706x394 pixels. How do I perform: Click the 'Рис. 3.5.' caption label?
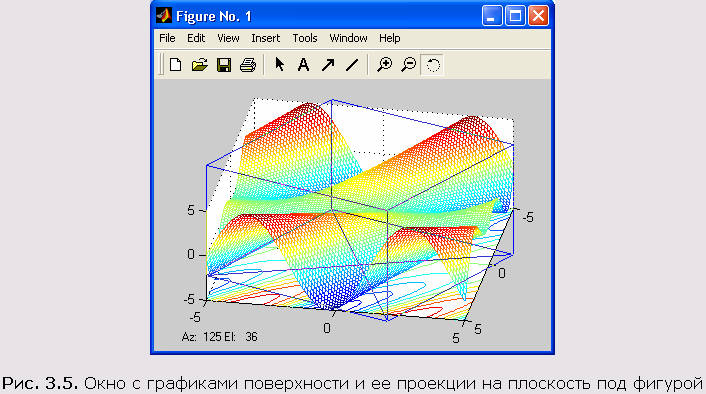click(40, 383)
